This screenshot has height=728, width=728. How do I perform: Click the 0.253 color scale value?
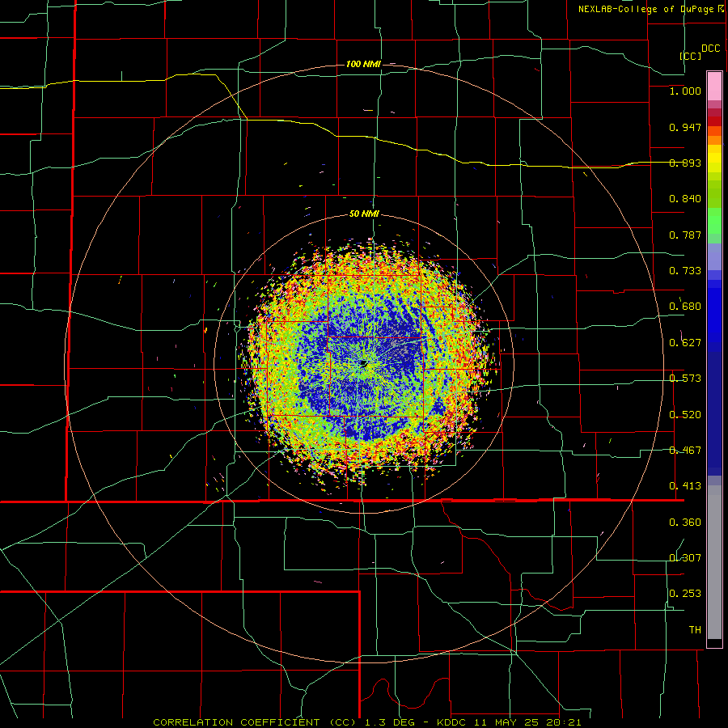[x=685, y=594]
